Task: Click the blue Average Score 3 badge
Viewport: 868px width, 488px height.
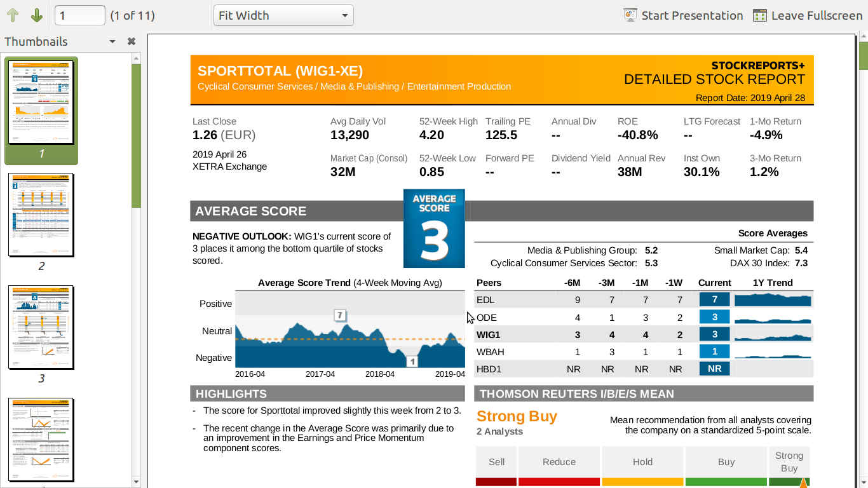Action: coord(434,229)
